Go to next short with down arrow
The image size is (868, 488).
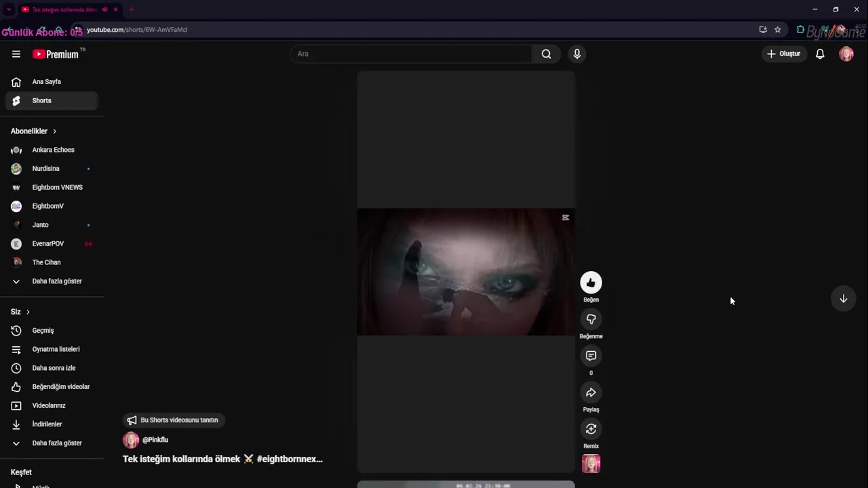(844, 299)
